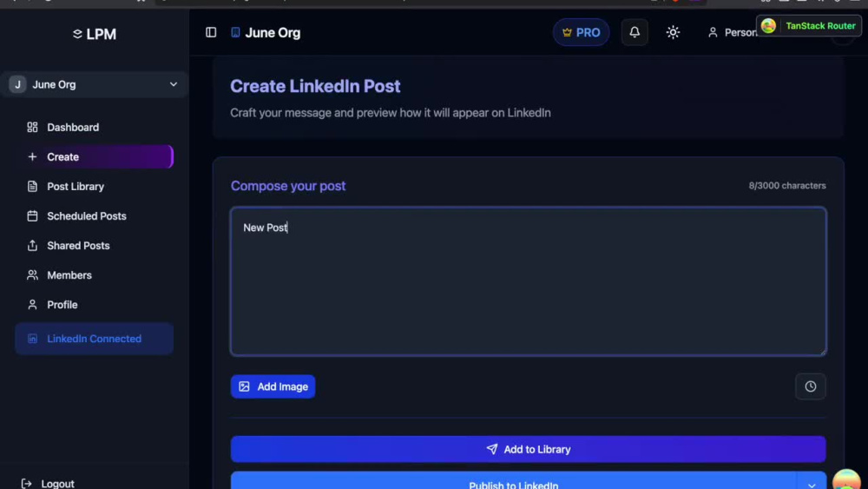This screenshot has height=489, width=868.
Task: Open Profile page in sidebar
Action: pos(94,305)
